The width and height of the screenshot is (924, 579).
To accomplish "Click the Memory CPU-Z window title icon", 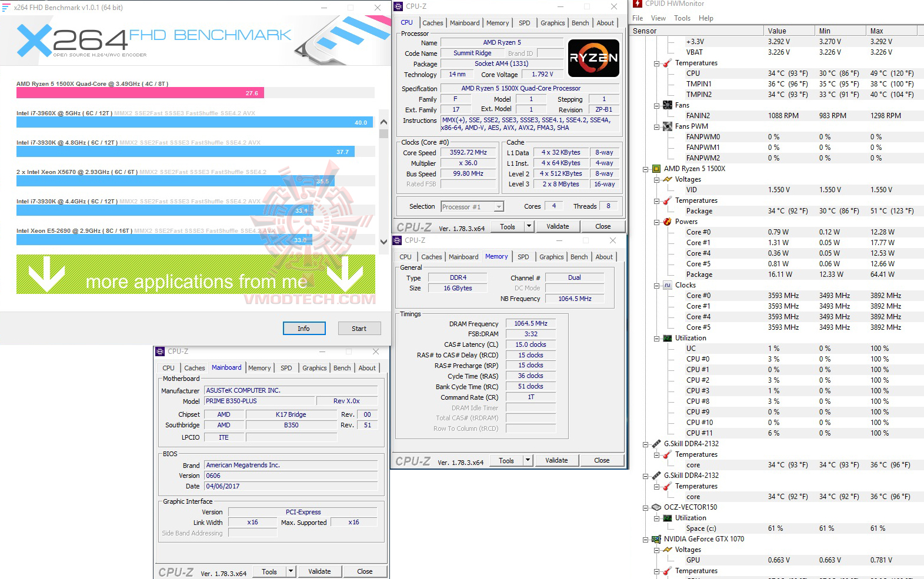I will (x=398, y=240).
